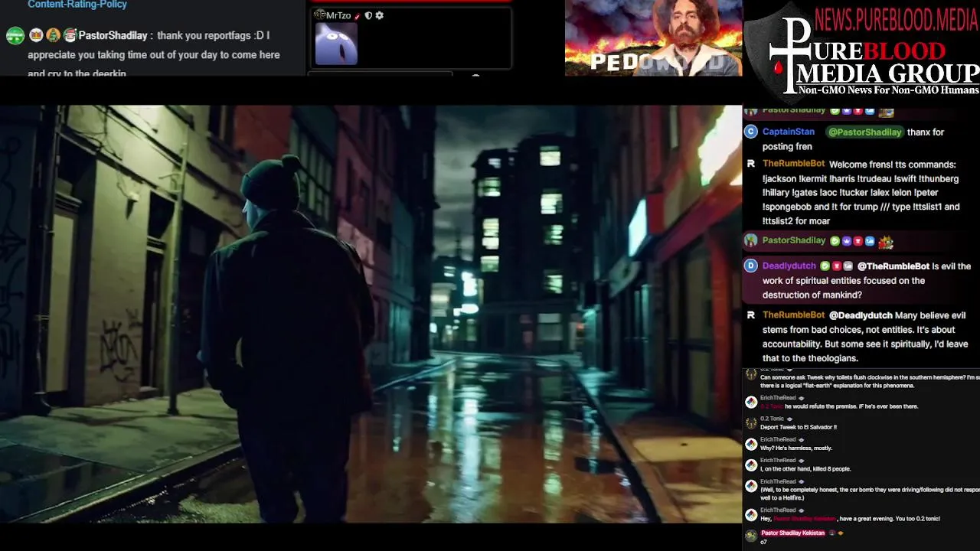Click ErichTheRead avatar beside refute the premise message
980x551 pixels.
pyautogui.click(x=751, y=402)
